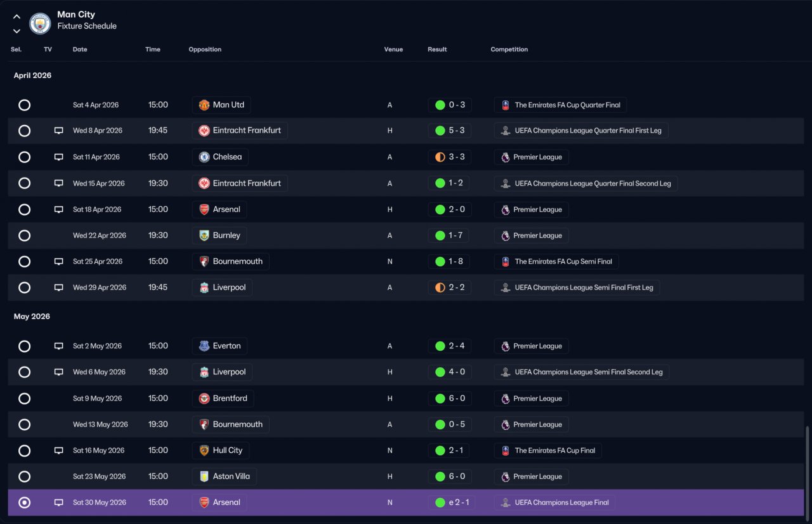Click the orange draw indicator for 2 - 2 Liverpool
812x524 pixels.
440,287
